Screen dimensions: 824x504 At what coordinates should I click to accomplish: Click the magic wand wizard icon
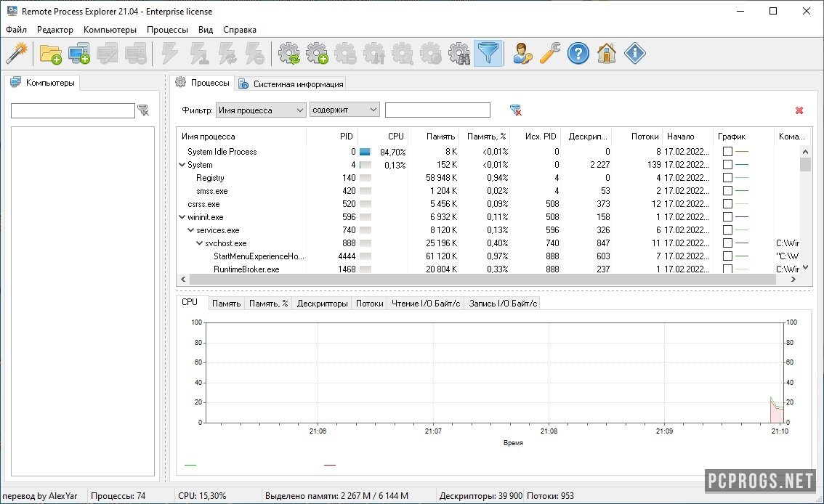coord(17,54)
